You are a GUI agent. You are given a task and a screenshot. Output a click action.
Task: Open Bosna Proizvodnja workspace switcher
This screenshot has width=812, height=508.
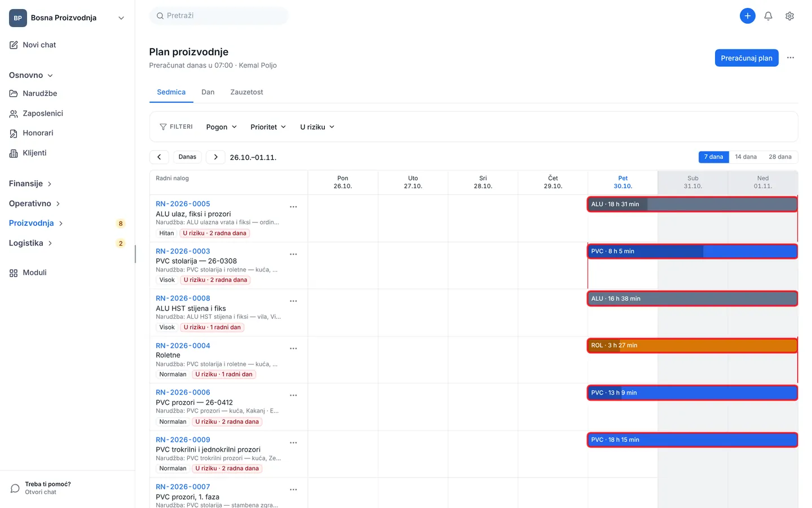click(x=67, y=18)
